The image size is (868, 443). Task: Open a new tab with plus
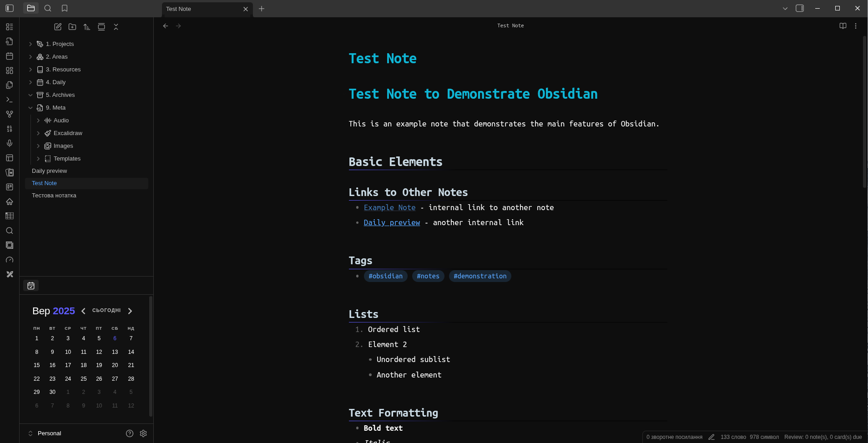point(262,9)
